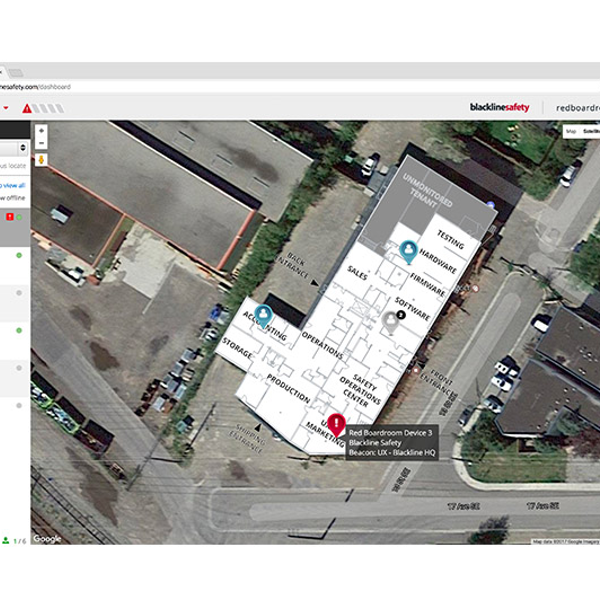600x600 pixels.
Task: Click the black count badge on grey pin
Action: 400,315
